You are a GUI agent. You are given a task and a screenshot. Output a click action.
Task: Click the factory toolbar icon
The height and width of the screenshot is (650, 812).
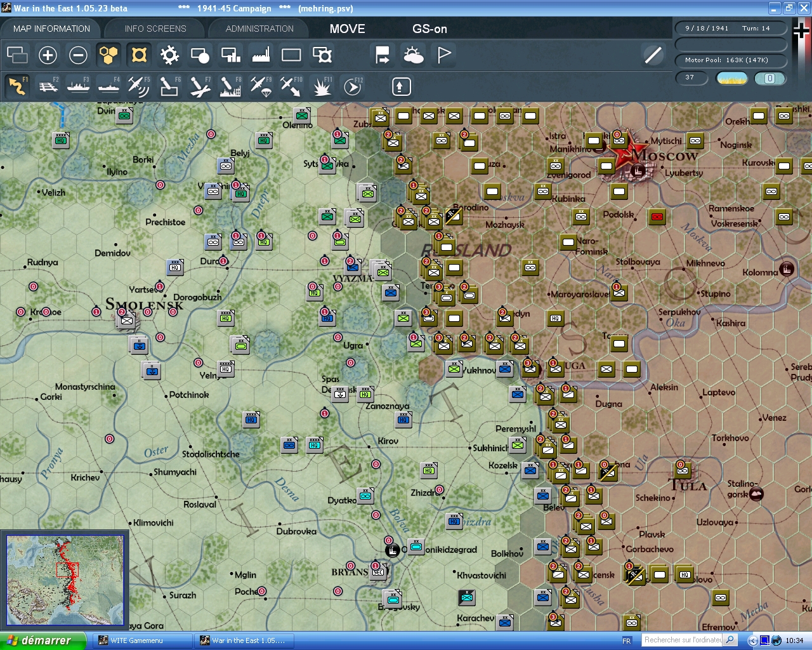click(261, 55)
